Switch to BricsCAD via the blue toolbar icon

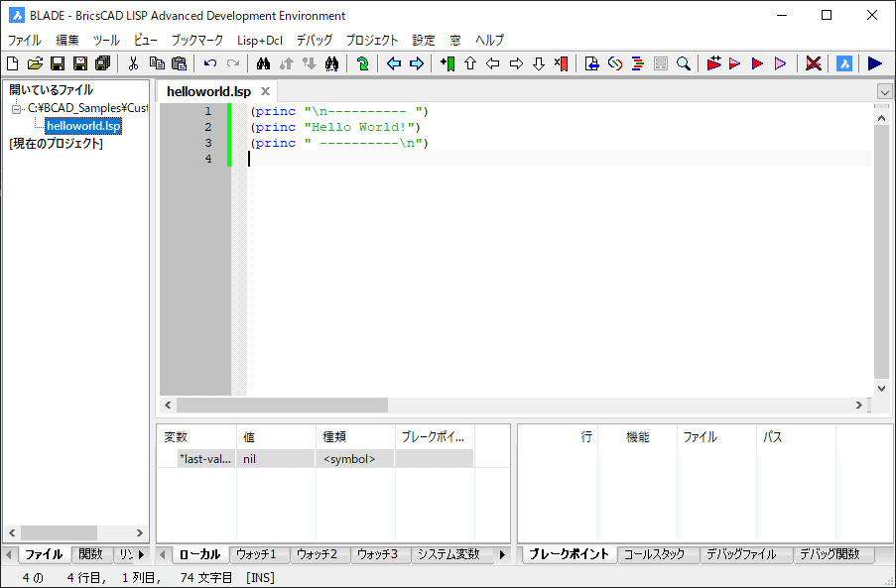[x=842, y=65]
